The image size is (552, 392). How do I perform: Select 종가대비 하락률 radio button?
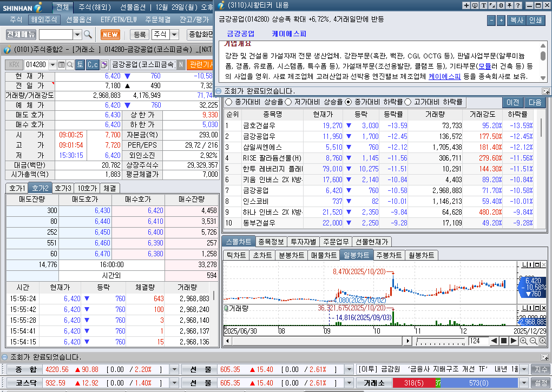[348, 102]
